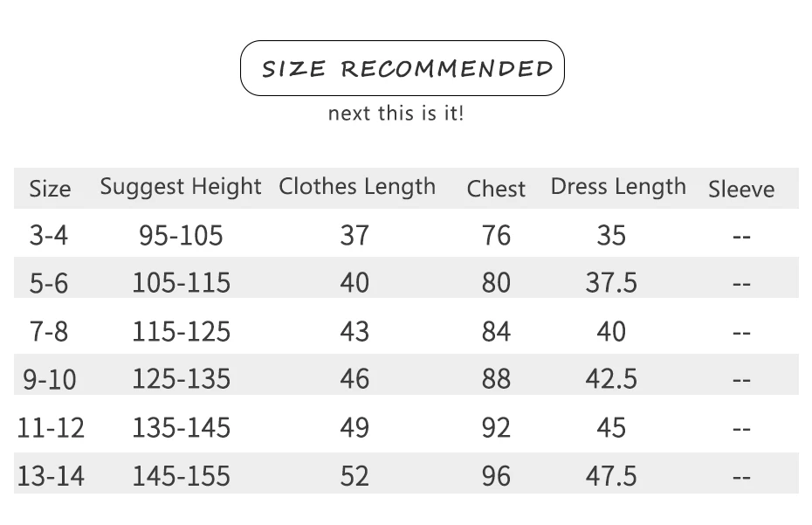Select the Dress Length column header
812x525 pixels.
pyautogui.click(x=618, y=187)
